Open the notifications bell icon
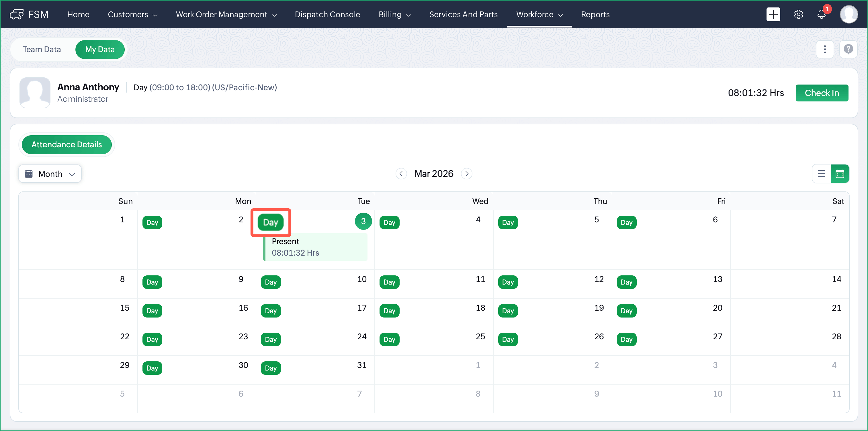This screenshot has height=431, width=868. (821, 15)
